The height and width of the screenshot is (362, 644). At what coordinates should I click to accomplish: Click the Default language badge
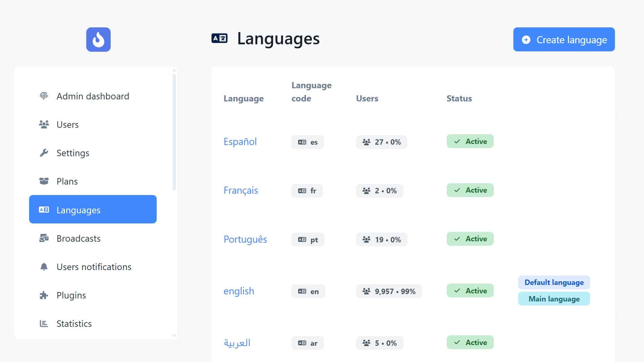(x=554, y=282)
